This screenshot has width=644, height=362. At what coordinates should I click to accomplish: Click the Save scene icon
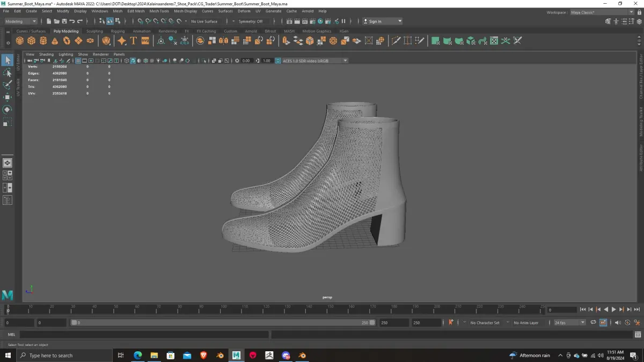point(64,21)
